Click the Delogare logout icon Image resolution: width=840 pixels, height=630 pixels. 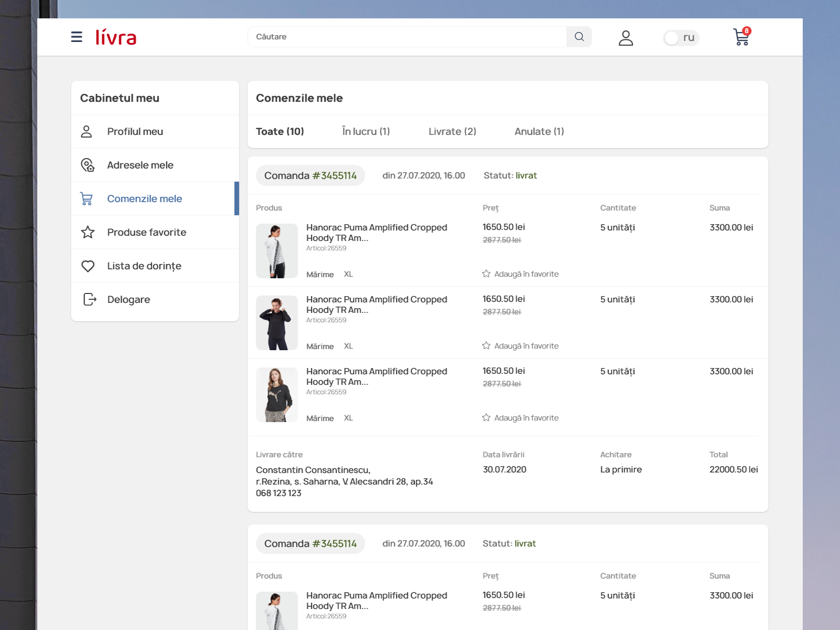(90, 299)
